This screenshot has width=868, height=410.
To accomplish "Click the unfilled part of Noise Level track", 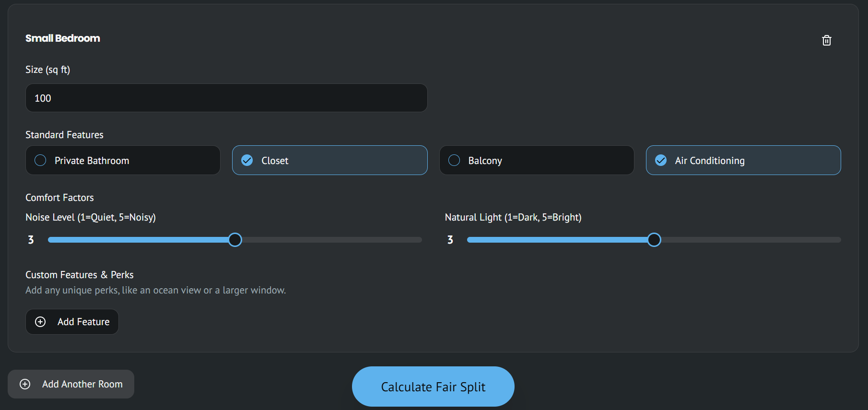I will pyautogui.click(x=331, y=240).
